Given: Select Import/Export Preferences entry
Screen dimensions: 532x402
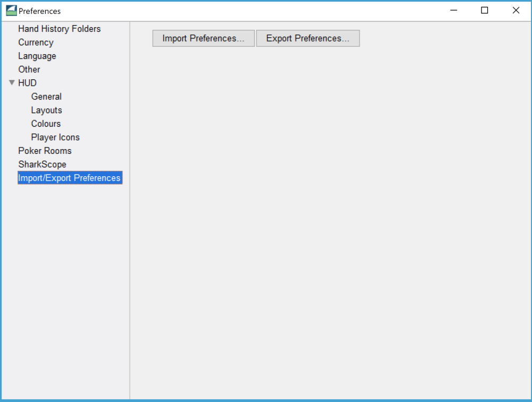Looking at the screenshot, I should 70,178.
